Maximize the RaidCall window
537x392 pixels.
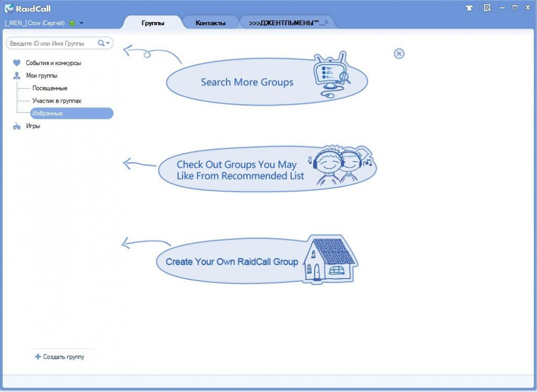point(515,8)
